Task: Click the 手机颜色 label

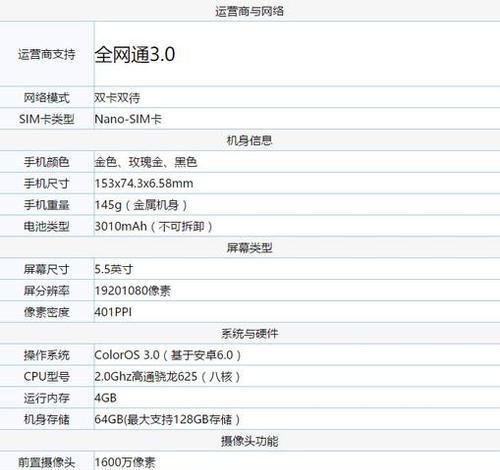Action: (x=47, y=162)
